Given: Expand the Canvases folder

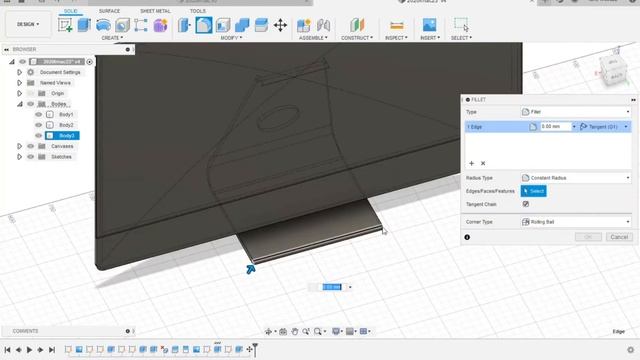Looking at the screenshot, I should pyautogui.click(x=19, y=146).
